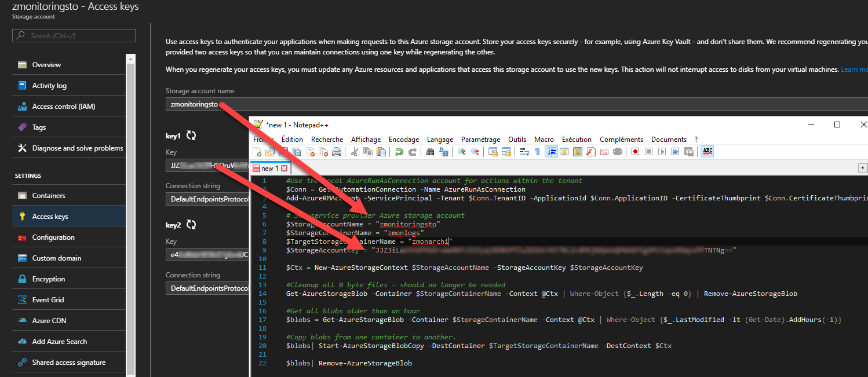This screenshot has height=377, width=868.
Task: Toggle the indent guide button
Action: tap(552, 152)
